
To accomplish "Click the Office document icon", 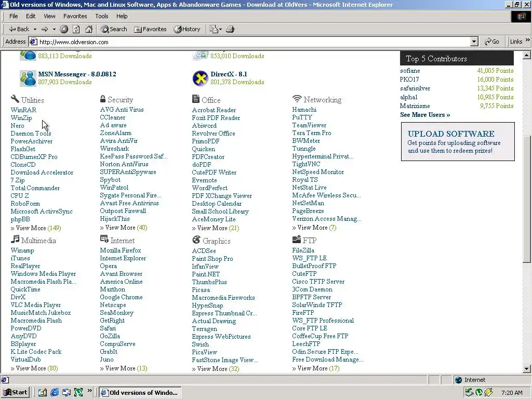I will coord(196,99).
